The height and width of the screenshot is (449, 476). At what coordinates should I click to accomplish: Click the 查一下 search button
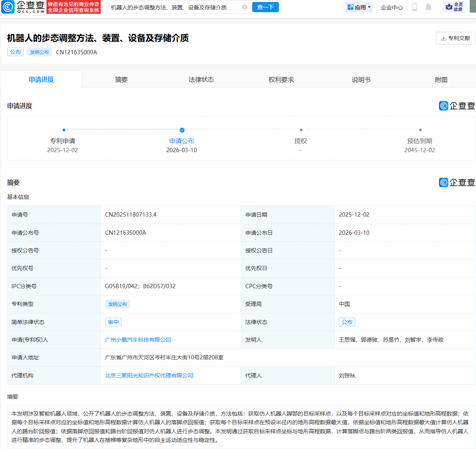tap(266, 7)
